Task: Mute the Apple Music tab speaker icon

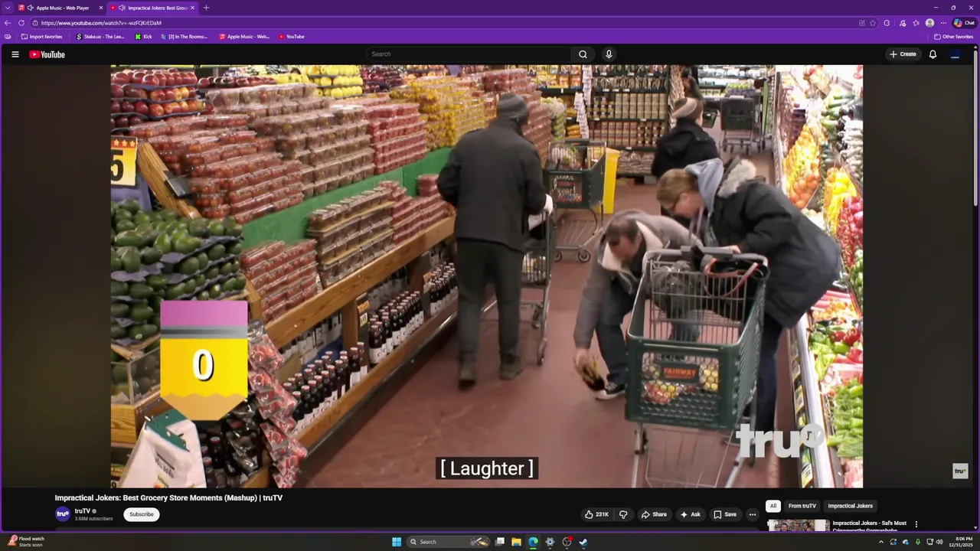Action: 31,8
